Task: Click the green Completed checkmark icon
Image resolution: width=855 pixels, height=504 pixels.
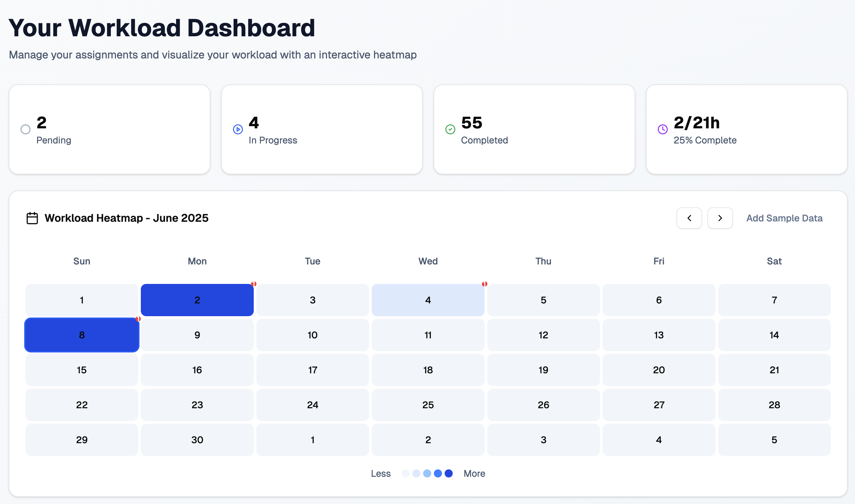Action: coord(450,129)
